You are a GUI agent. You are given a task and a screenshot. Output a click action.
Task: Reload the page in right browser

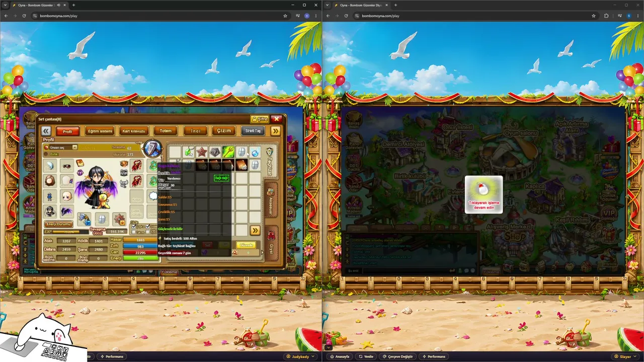(346, 16)
